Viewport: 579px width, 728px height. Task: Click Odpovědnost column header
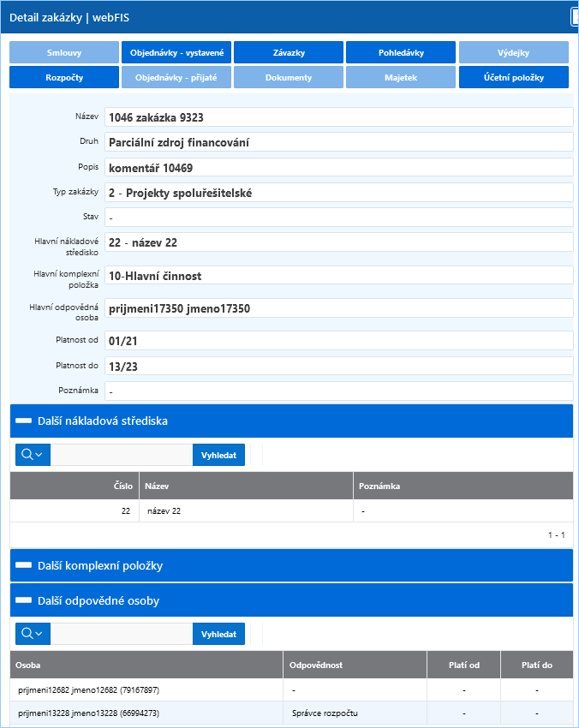(x=355, y=665)
